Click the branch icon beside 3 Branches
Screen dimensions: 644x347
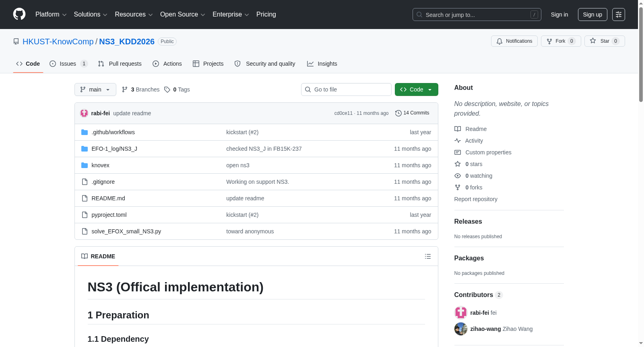(x=125, y=89)
